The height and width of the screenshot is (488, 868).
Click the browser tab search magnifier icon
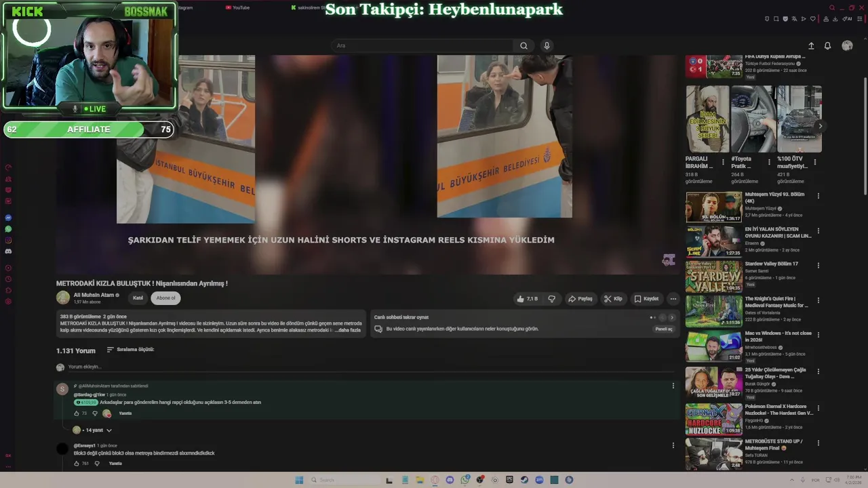pyautogui.click(x=833, y=7)
